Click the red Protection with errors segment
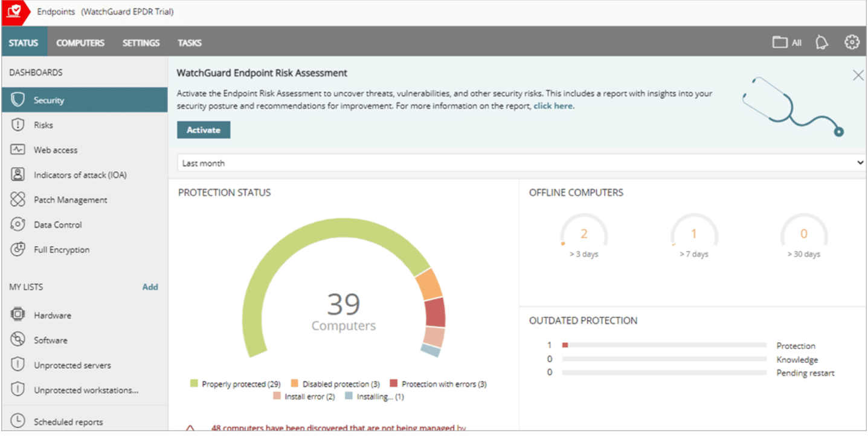The height and width of the screenshot is (436, 868). pos(435,312)
